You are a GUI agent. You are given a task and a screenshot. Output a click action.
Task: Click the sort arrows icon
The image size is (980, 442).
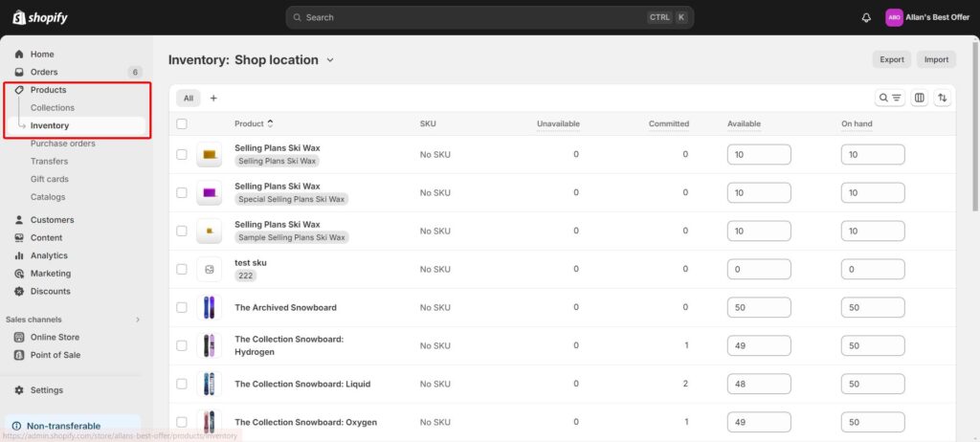[x=943, y=98]
